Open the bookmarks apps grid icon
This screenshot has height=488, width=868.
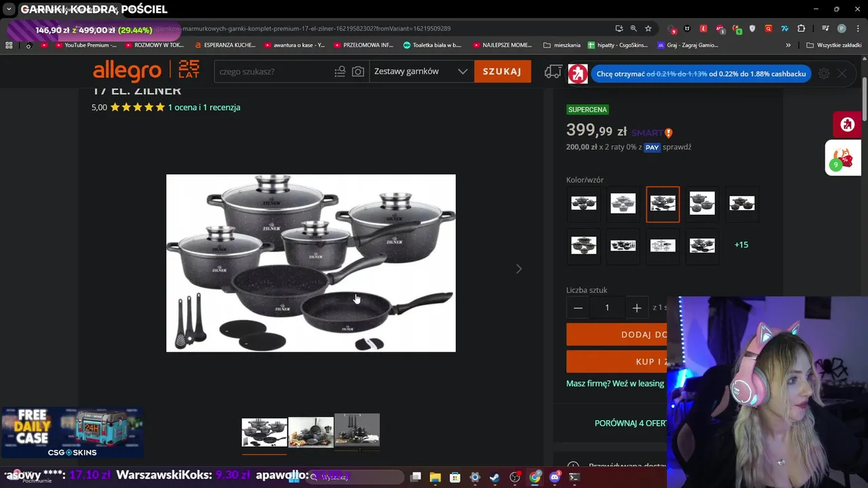pos(9,45)
